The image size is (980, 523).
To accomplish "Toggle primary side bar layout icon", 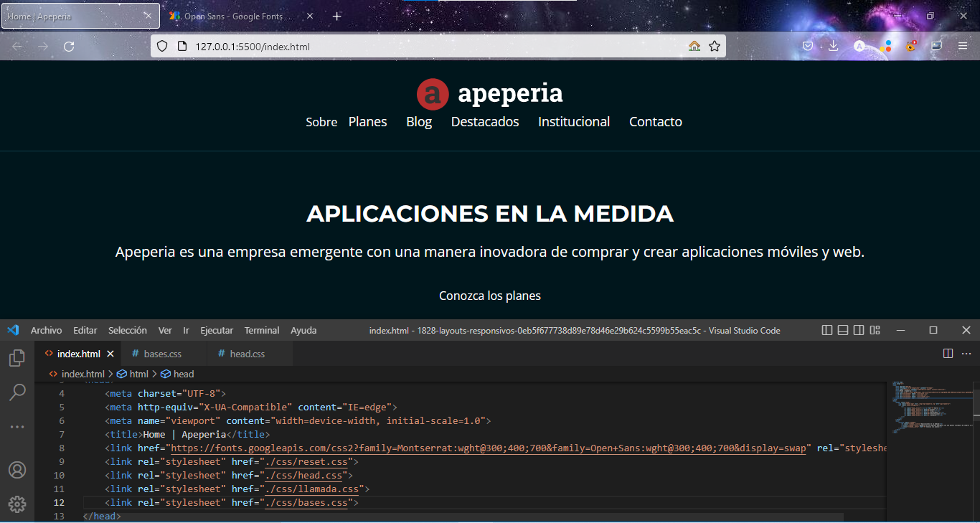I will pyautogui.click(x=827, y=331).
